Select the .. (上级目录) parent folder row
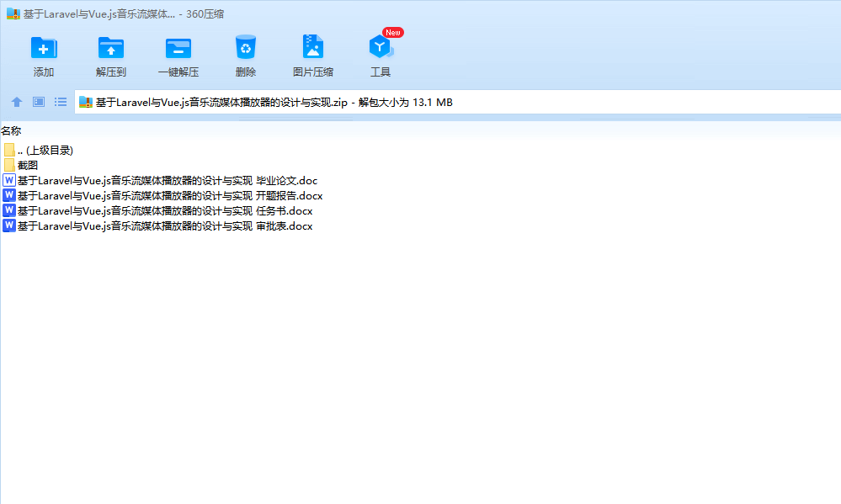This screenshot has width=841, height=504. click(38, 150)
